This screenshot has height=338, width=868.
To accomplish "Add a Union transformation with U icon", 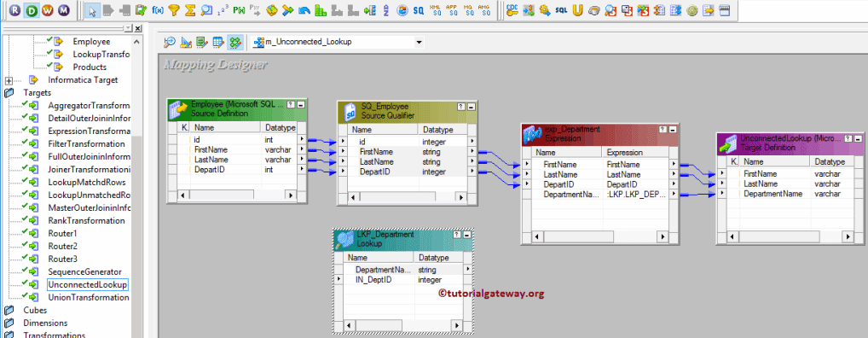I will [578, 10].
